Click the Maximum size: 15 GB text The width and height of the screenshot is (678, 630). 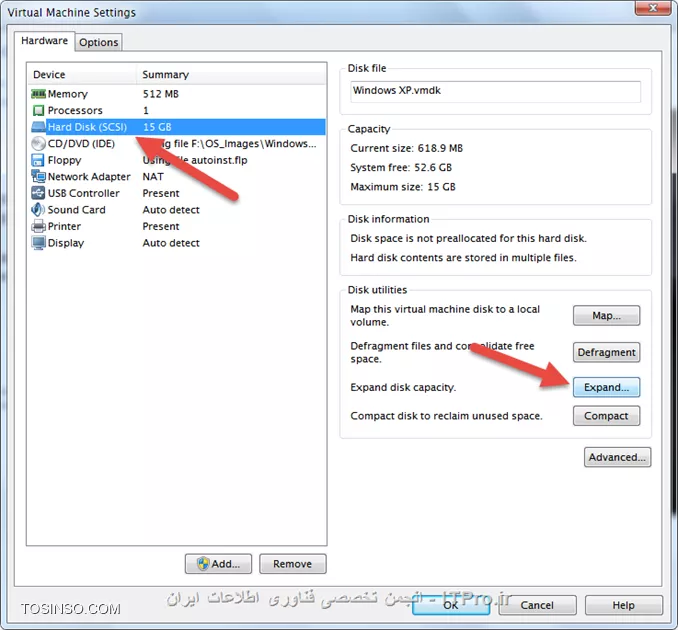point(403,187)
